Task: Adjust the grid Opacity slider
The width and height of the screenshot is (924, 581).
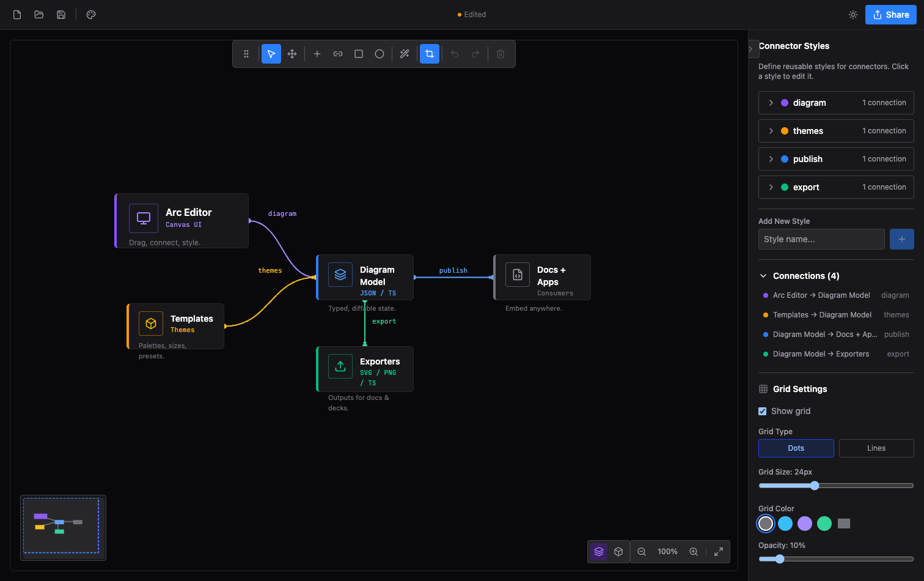Action: click(x=836, y=559)
